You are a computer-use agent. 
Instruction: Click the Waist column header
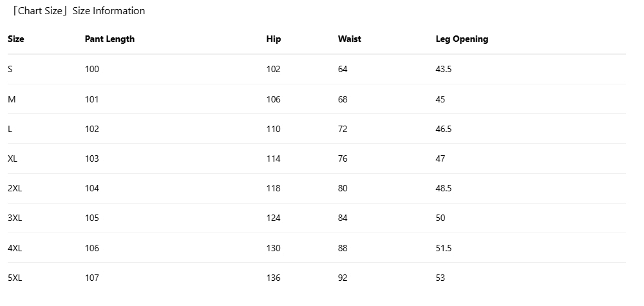(349, 39)
